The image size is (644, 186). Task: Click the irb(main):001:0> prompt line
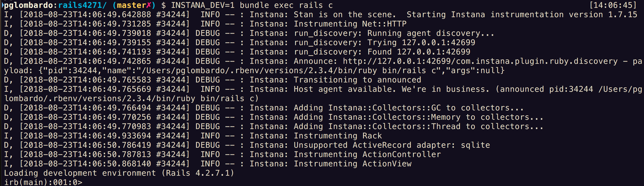[x=43, y=182]
